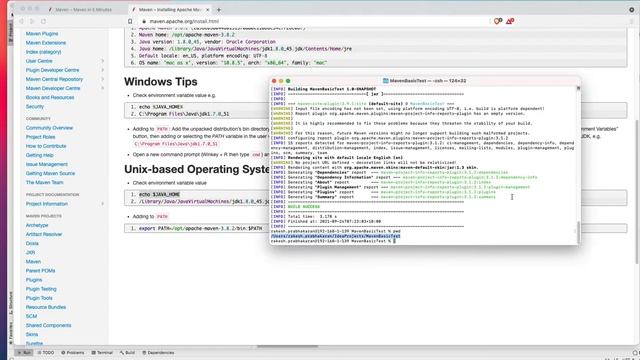This screenshot has height=360, width=640.
Task: Expand the Plugin Developer Centre arrow
Action: coord(102,70)
